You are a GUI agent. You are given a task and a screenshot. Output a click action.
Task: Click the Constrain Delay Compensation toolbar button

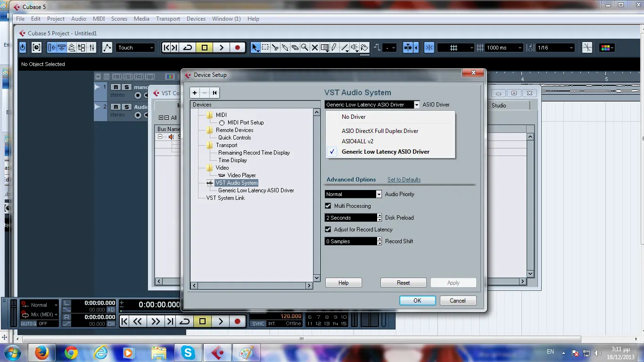(x=36, y=48)
